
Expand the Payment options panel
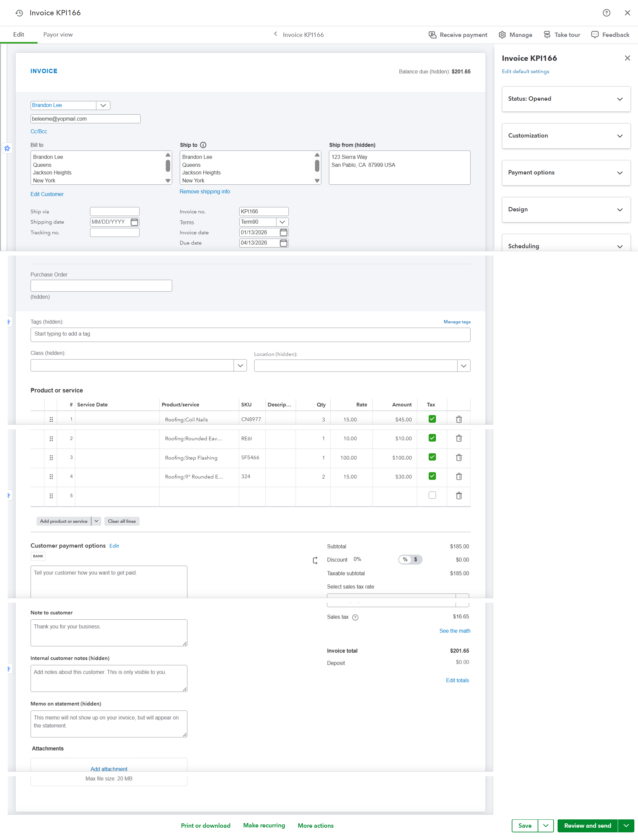click(x=566, y=172)
